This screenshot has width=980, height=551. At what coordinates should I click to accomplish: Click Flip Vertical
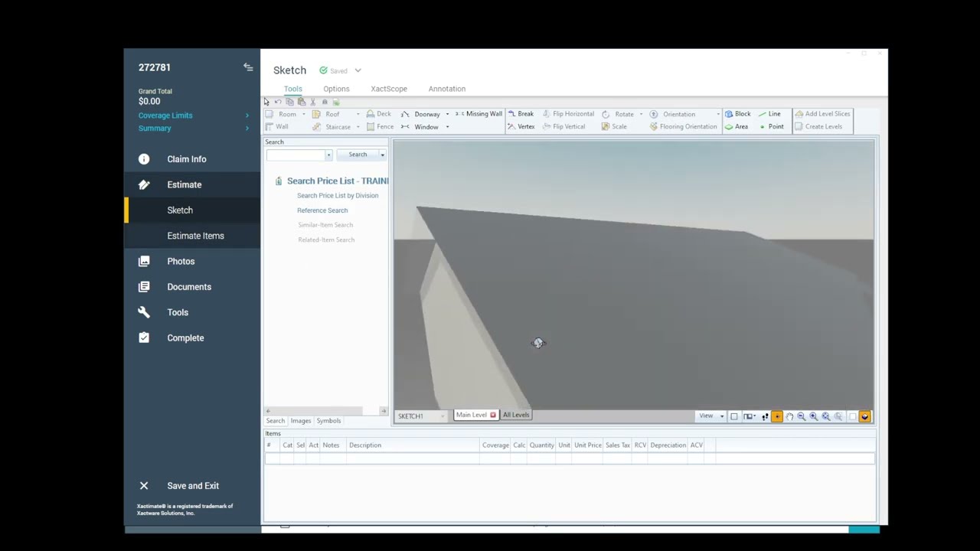(x=563, y=126)
